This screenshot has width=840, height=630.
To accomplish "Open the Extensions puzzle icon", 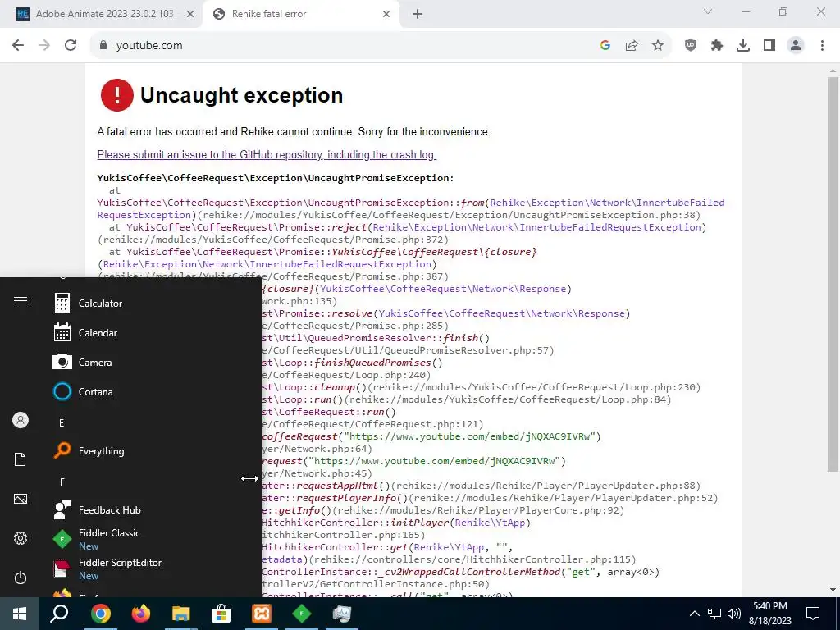I will click(717, 46).
